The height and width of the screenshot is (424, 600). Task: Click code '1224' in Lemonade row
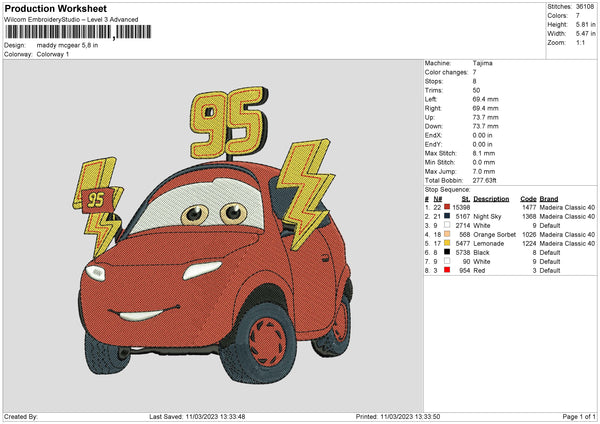(x=529, y=243)
